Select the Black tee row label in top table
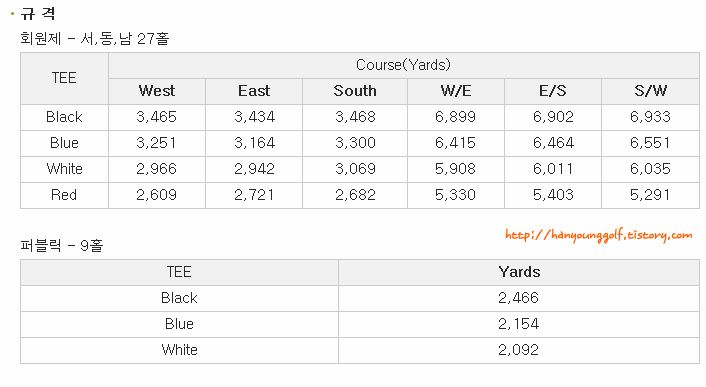706x387 pixels. [64, 117]
